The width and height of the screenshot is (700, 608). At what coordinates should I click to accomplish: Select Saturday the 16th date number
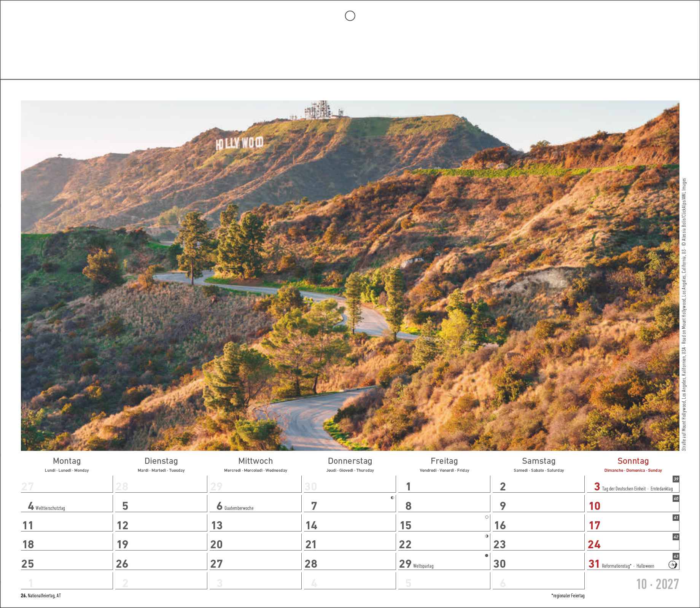point(500,525)
